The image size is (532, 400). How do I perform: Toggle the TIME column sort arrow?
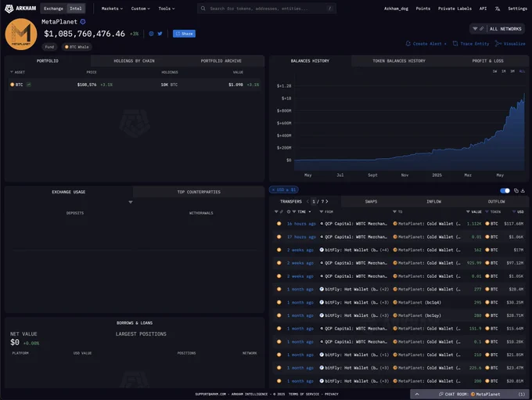tap(310, 212)
